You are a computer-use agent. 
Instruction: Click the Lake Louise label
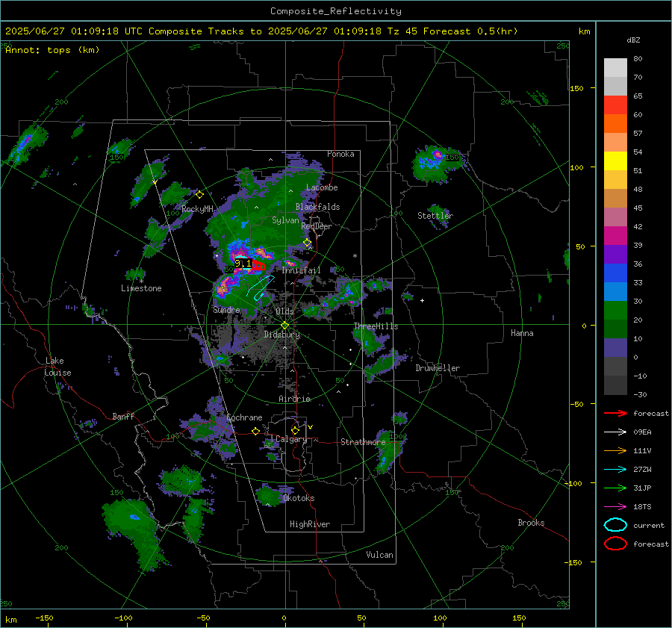(x=57, y=367)
